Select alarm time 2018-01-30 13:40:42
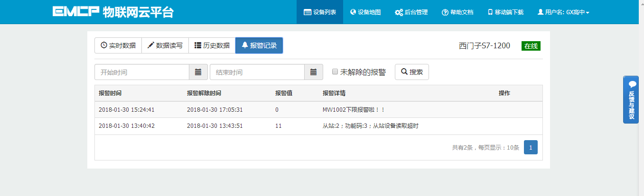This screenshot has width=644, height=196. 127,126
